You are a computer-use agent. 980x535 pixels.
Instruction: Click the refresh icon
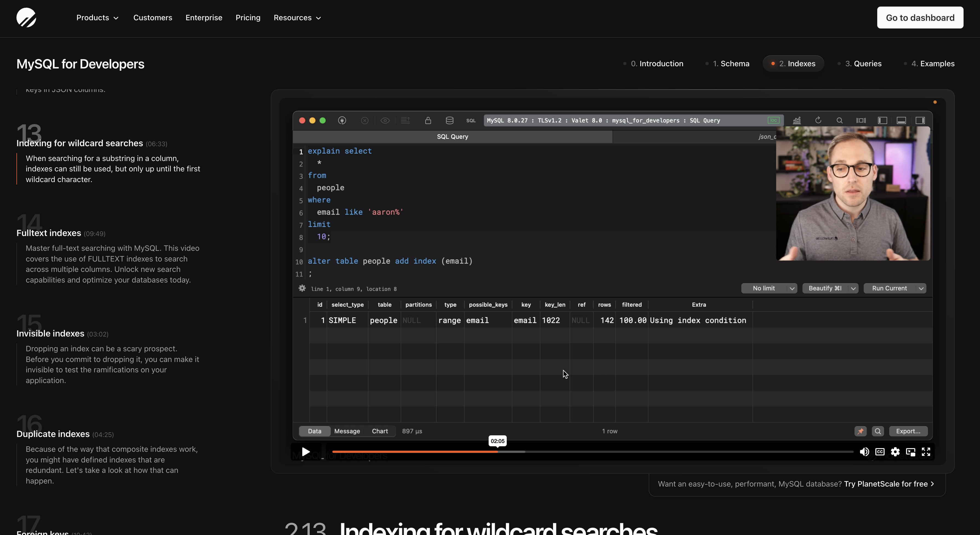pos(818,120)
